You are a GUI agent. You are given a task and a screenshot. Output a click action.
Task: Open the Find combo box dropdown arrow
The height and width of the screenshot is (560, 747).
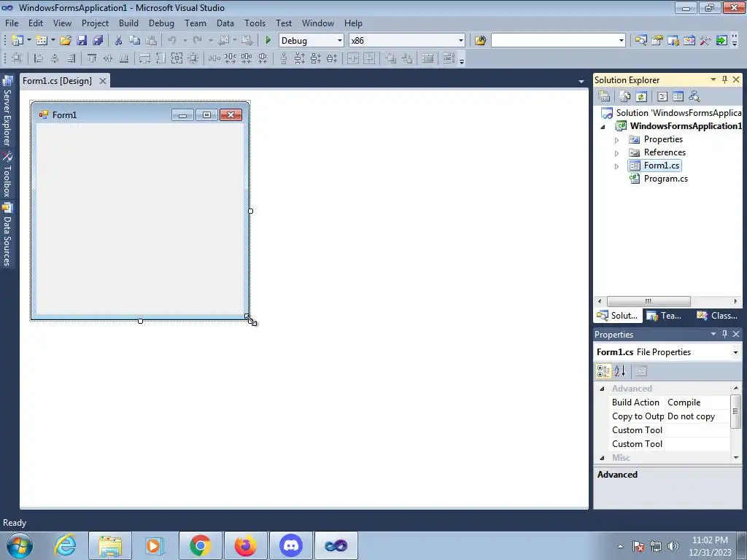621,41
